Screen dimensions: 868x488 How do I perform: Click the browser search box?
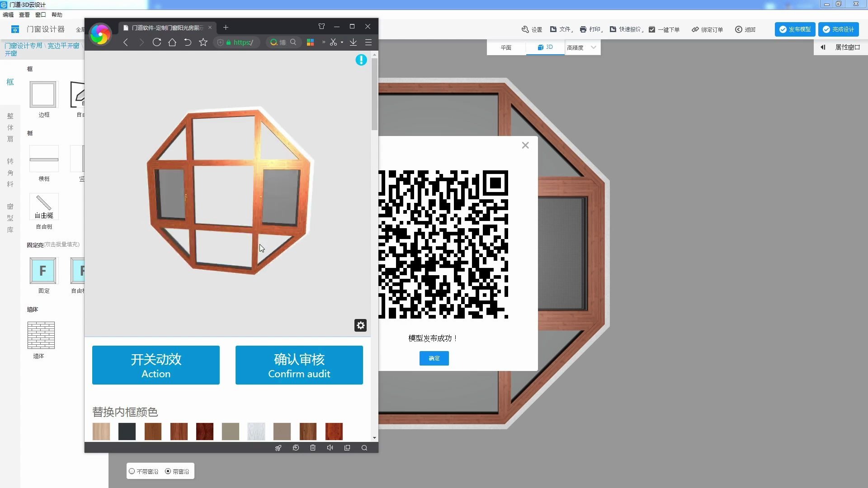click(283, 42)
